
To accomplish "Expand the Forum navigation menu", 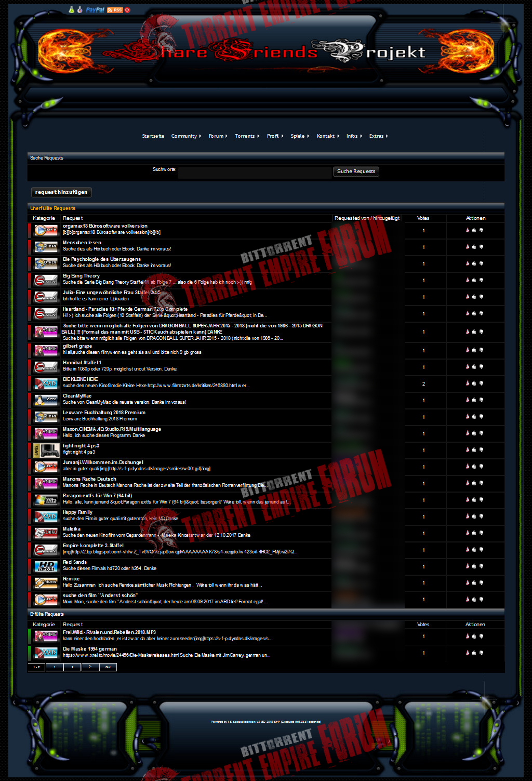I will tap(218, 136).
